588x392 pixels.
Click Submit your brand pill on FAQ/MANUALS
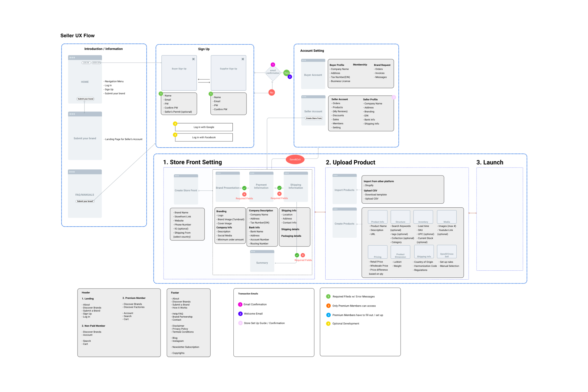pyautogui.click(x=85, y=201)
